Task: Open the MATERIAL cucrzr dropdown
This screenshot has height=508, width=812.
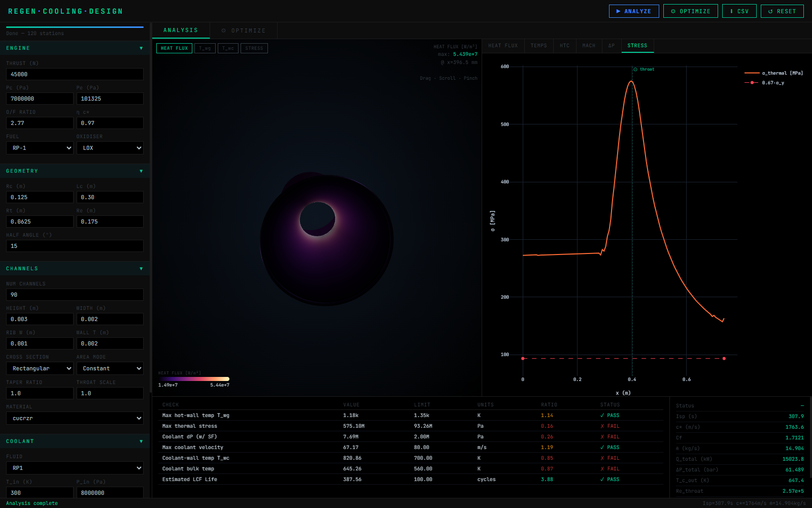Action: click(x=75, y=418)
